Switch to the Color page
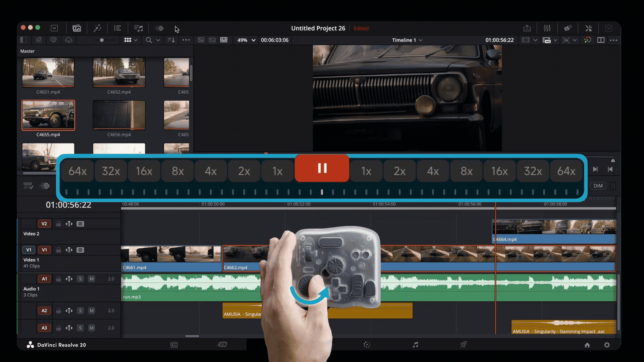Viewport: 644px width, 362px height. coord(368,345)
